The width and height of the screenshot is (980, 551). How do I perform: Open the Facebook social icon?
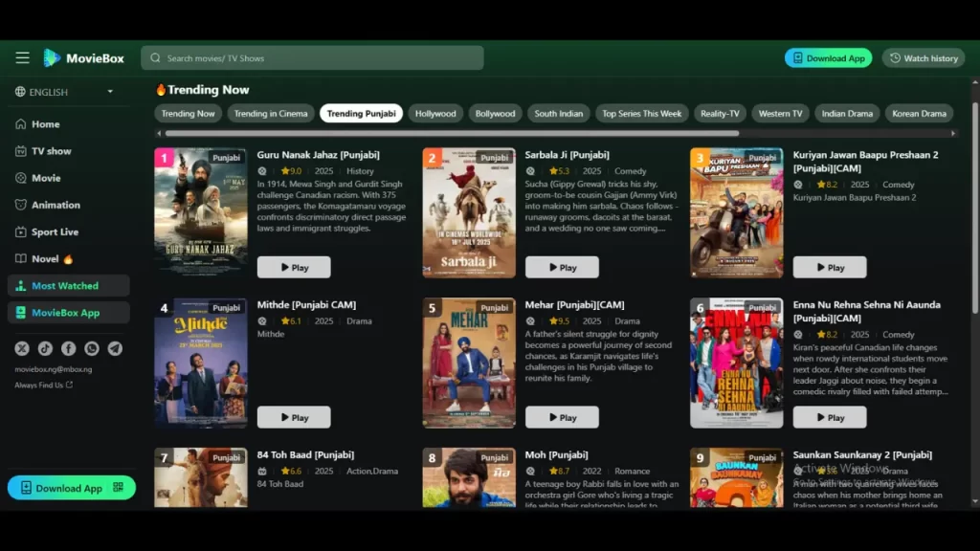pyautogui.click(x=68, y=348)
